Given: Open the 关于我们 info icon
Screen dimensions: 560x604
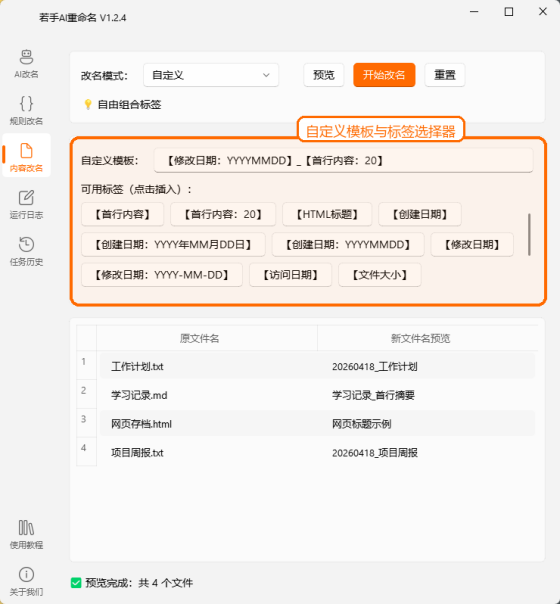Looking at the screenshot, I should (26, 574).
